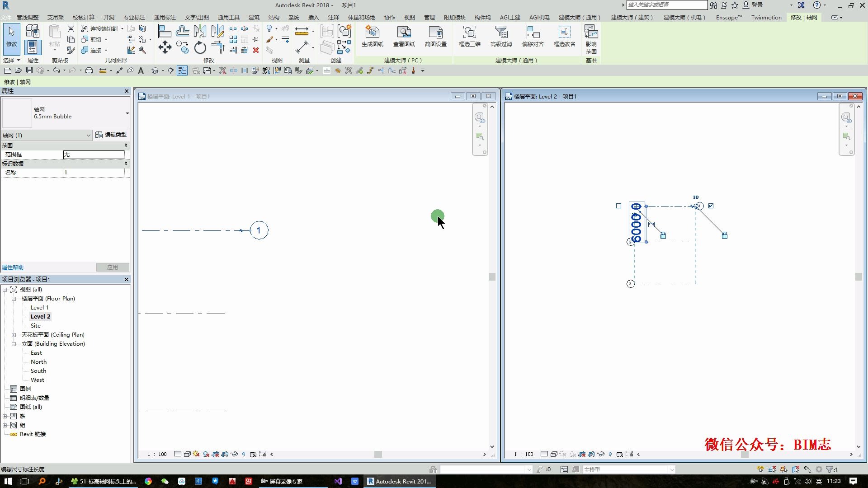
Task: Click the Align tool icon
Action: pos(165,31)
